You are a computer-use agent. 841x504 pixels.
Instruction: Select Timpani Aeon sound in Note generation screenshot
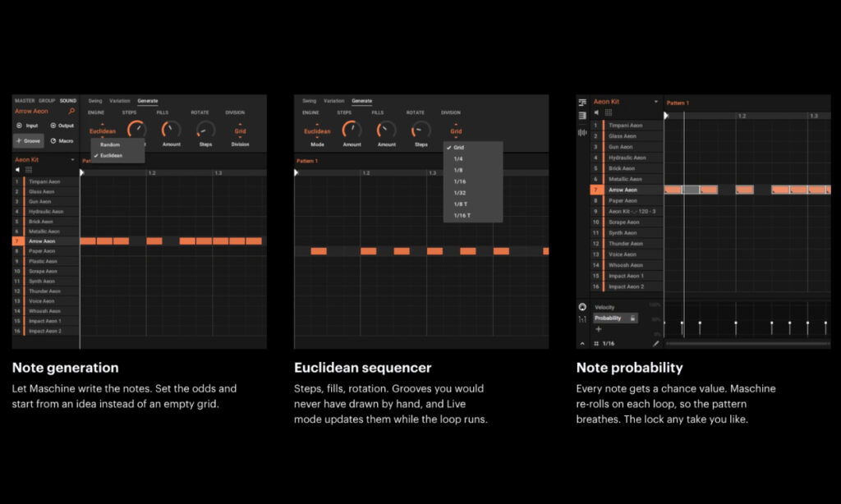coord(45,181)
